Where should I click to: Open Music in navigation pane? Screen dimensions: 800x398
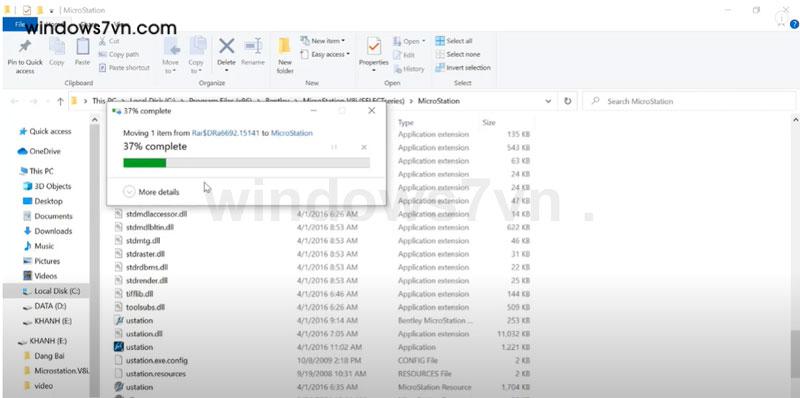[x=39, y=246]
